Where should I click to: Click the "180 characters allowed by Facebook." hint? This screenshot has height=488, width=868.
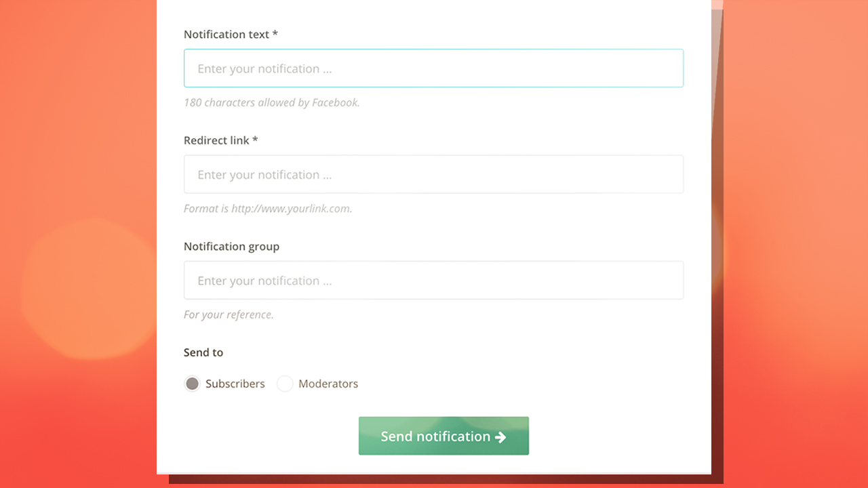pyautogui.click(x=272, y=102)
